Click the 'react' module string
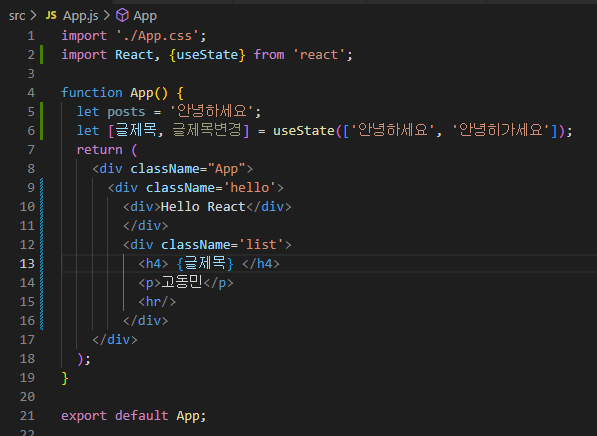Viewport: 597px width, 436px height. pyautogui.click(x=319, y=55)
